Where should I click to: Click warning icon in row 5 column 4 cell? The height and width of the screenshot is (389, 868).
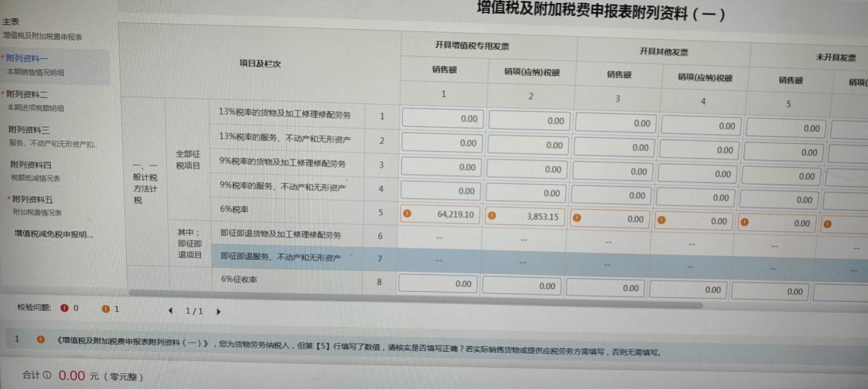661,220
